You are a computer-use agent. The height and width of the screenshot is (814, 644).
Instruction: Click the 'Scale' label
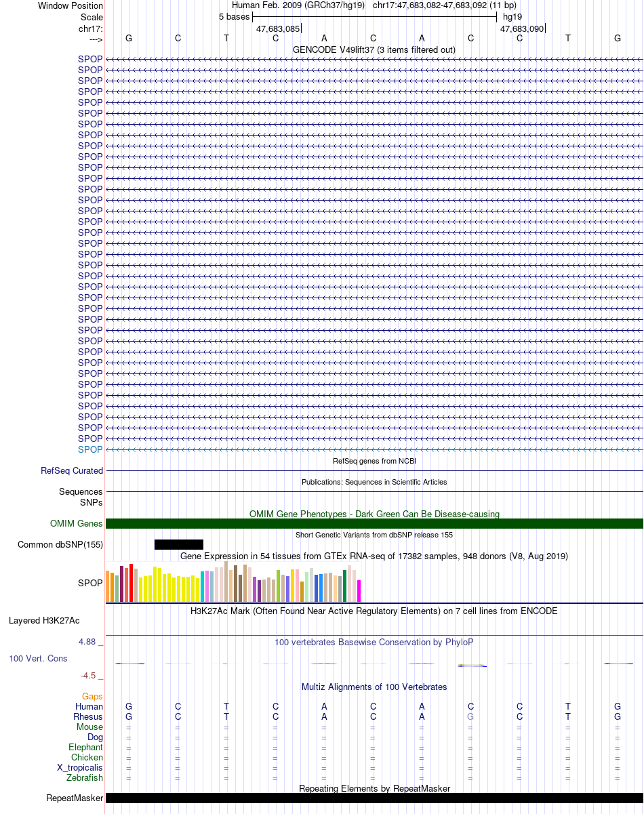coord(92,17)
